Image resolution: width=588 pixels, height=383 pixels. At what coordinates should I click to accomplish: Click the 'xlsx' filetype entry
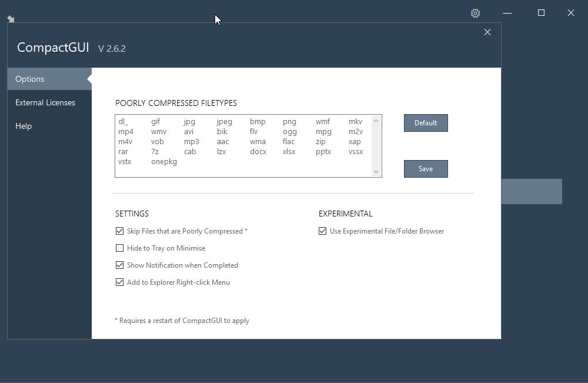click(x=289, y=152)
